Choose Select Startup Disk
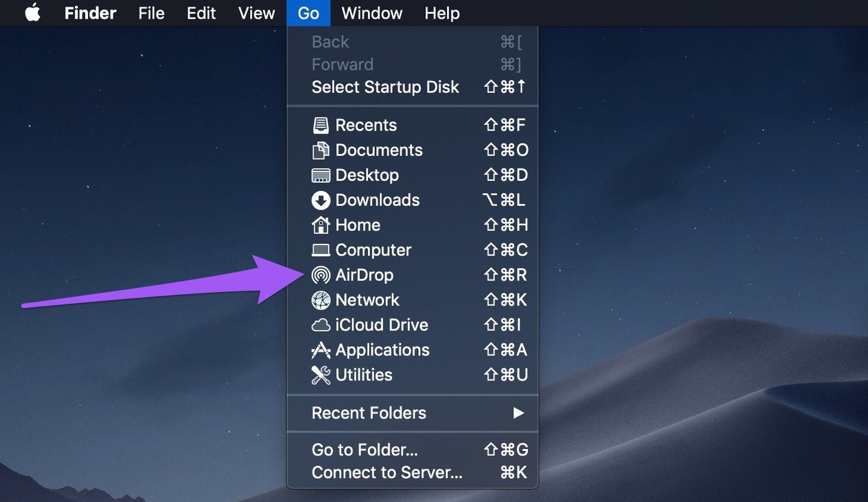This screenshot has height=502, width=868. (x=412, y=87)
